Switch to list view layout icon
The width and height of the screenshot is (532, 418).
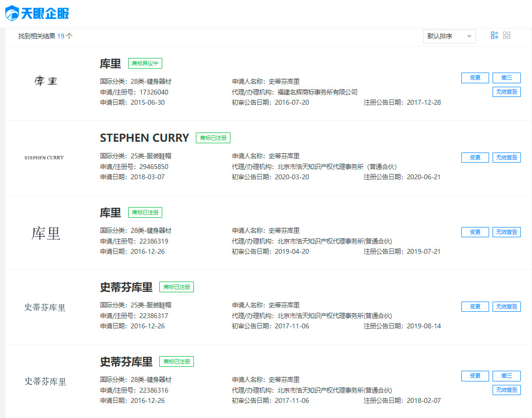coord(494,35)
